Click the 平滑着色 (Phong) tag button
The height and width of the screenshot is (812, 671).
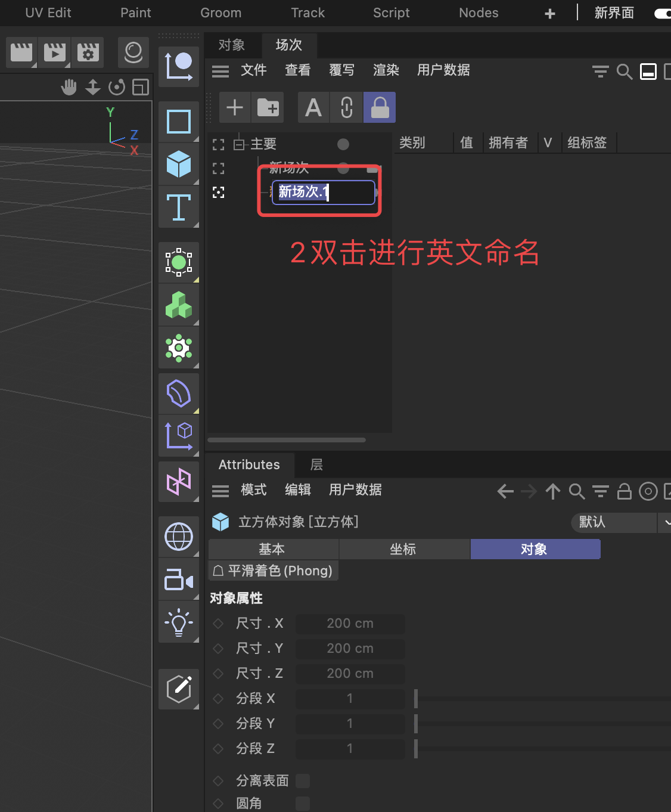click(x=274, y=571)
